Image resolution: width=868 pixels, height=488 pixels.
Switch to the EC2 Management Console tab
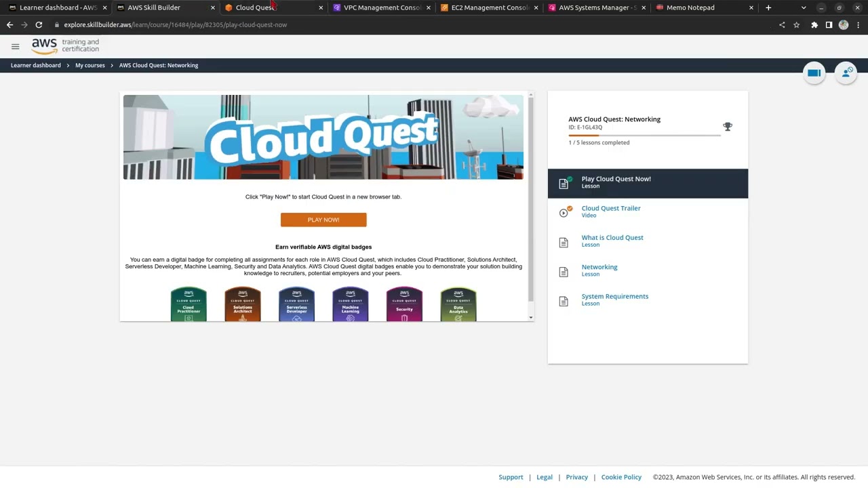[489, 7]
